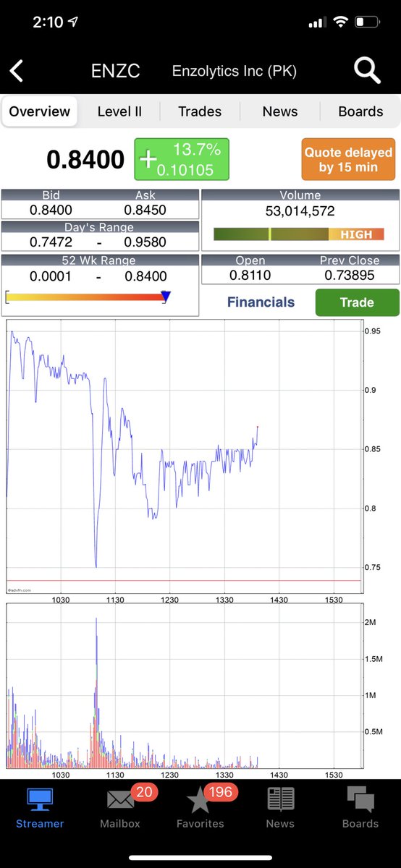Switch to the News tab at top
The height and width of the screenshot is (868, 401).
(280, 111)
